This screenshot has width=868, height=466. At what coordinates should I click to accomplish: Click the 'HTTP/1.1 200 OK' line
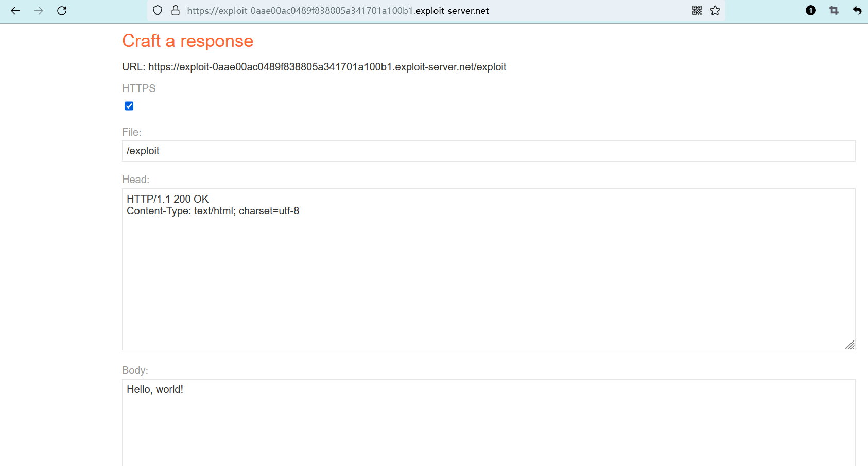(168, 199)
